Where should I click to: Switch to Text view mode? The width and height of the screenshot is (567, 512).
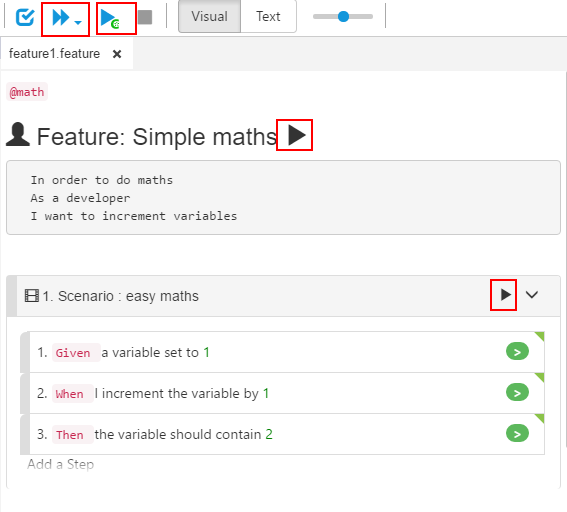pos(268,16)
